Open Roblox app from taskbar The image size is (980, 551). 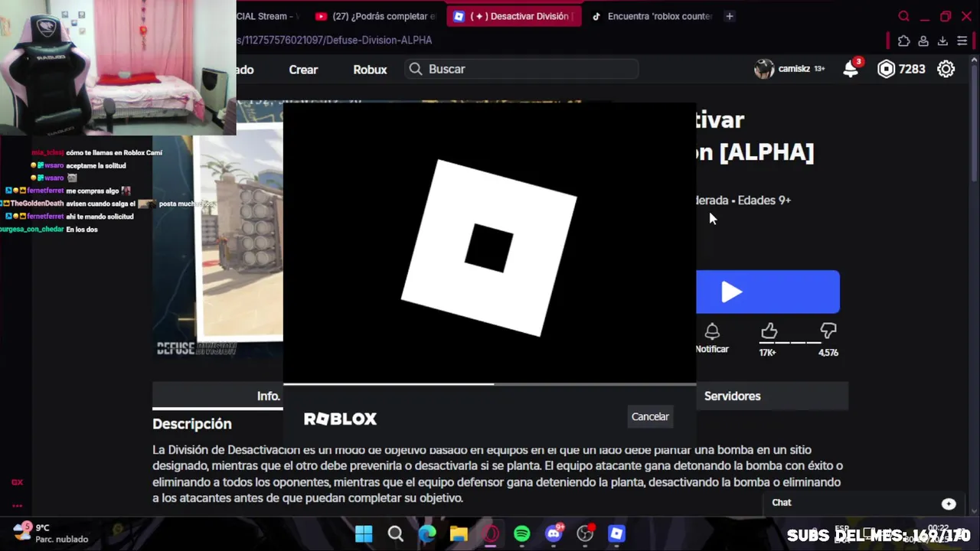617,533
